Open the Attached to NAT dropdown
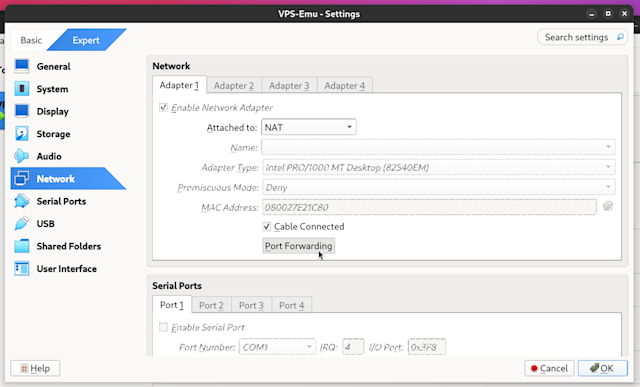640x387 pixels. point(309,127)
